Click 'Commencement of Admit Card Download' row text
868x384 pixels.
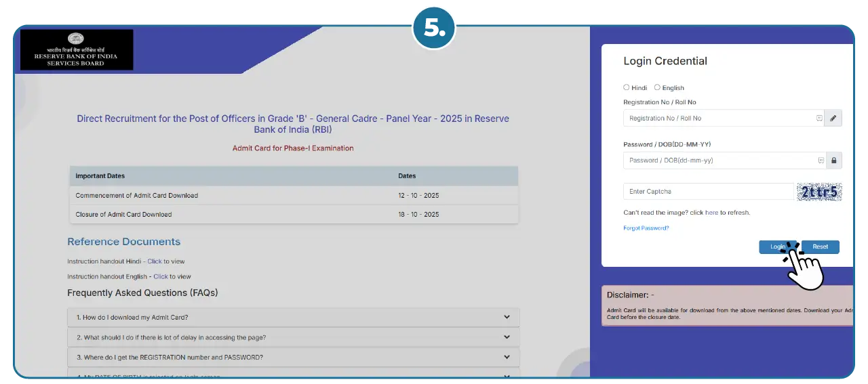click(137, 196)
